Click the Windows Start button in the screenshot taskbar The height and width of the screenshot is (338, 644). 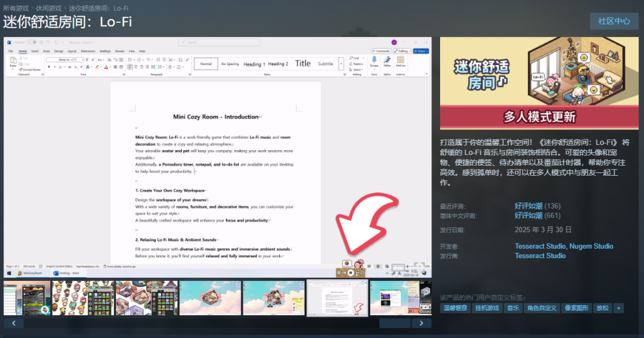9,273
